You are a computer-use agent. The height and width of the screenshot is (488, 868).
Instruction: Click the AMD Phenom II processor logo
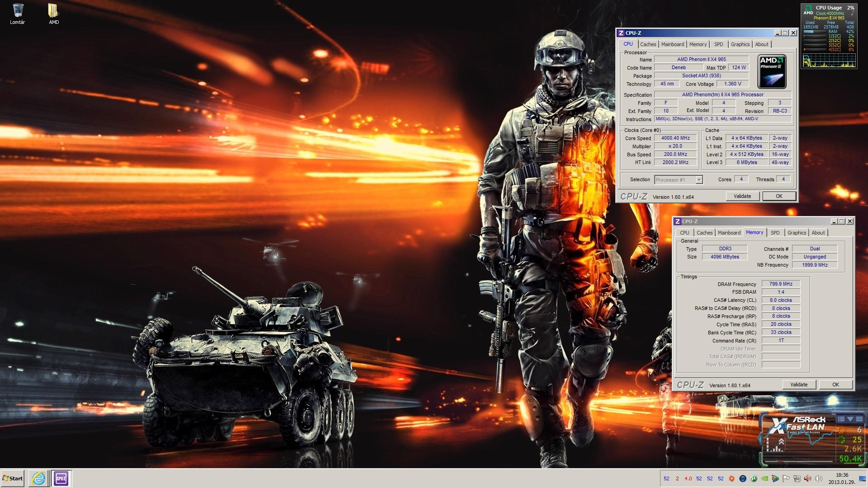(772, 72)
